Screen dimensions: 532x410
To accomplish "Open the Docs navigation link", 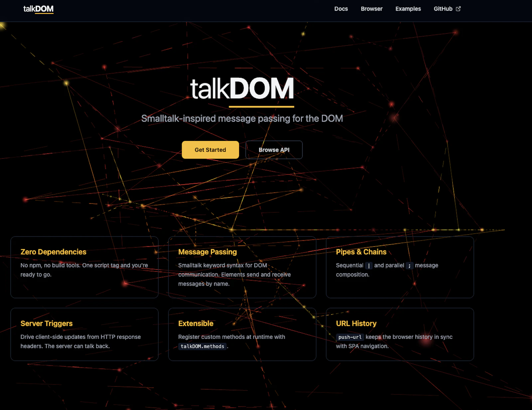I will [341, 9].
